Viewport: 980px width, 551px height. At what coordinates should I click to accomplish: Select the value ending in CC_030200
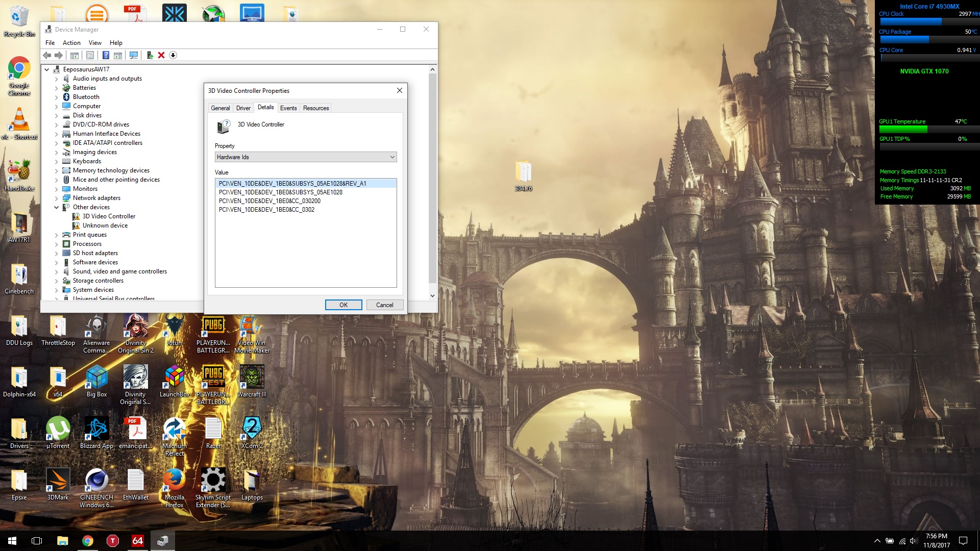pos(269,201)
